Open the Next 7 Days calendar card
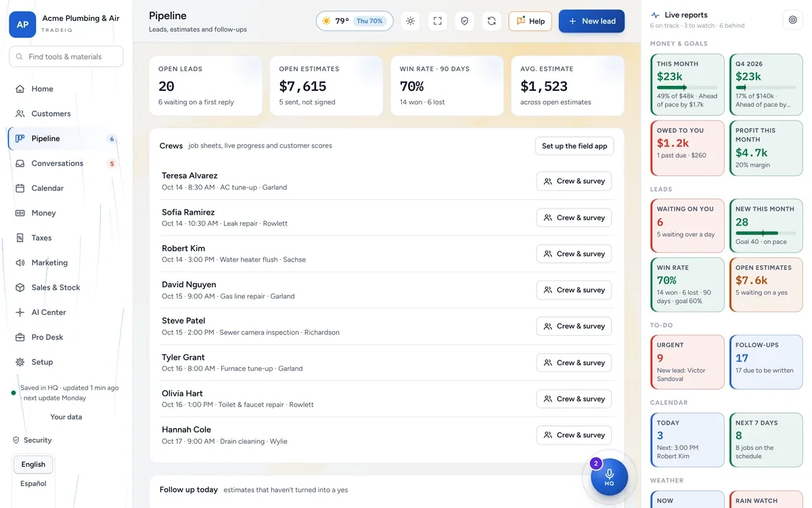 [x=766, y=440]
